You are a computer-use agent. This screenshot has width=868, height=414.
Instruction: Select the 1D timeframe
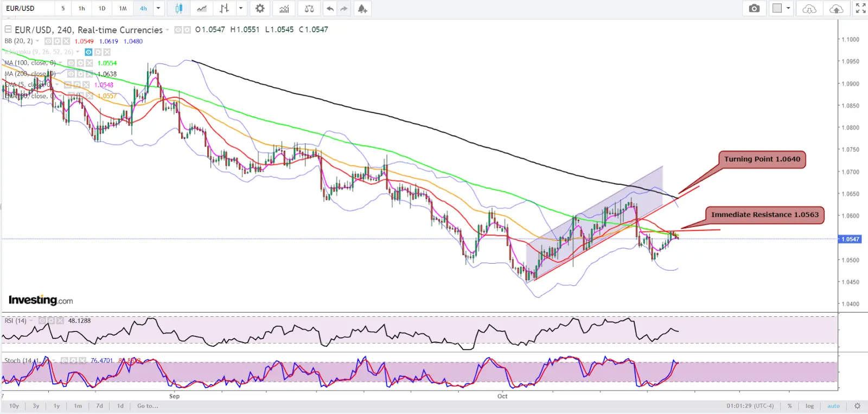click(102, 9)
